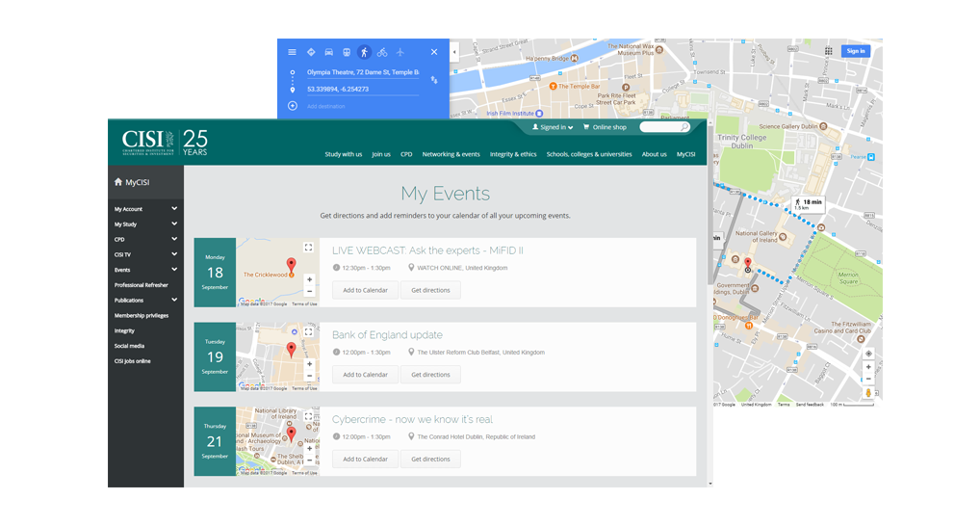Image resolution: width=980 pixels, height=526 pixels.
Task: Add MiFID II webcast to calendar
Action: pos(365,290)
